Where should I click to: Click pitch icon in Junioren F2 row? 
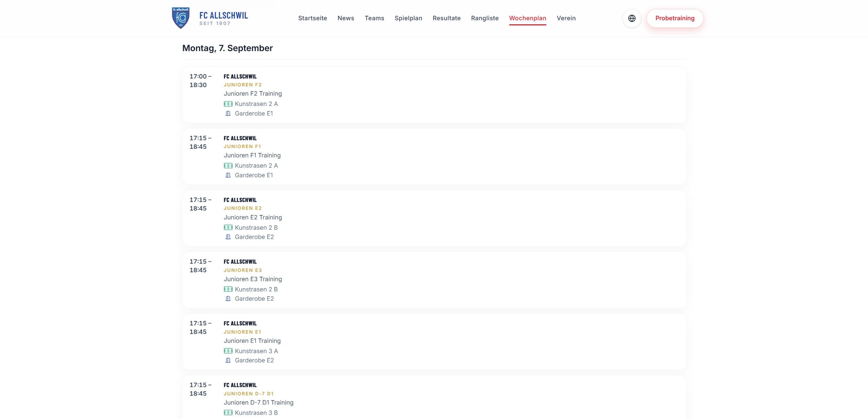228,104
